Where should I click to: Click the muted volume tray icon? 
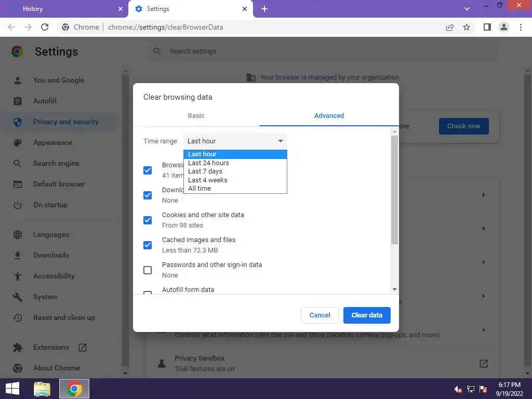(458, 389)
